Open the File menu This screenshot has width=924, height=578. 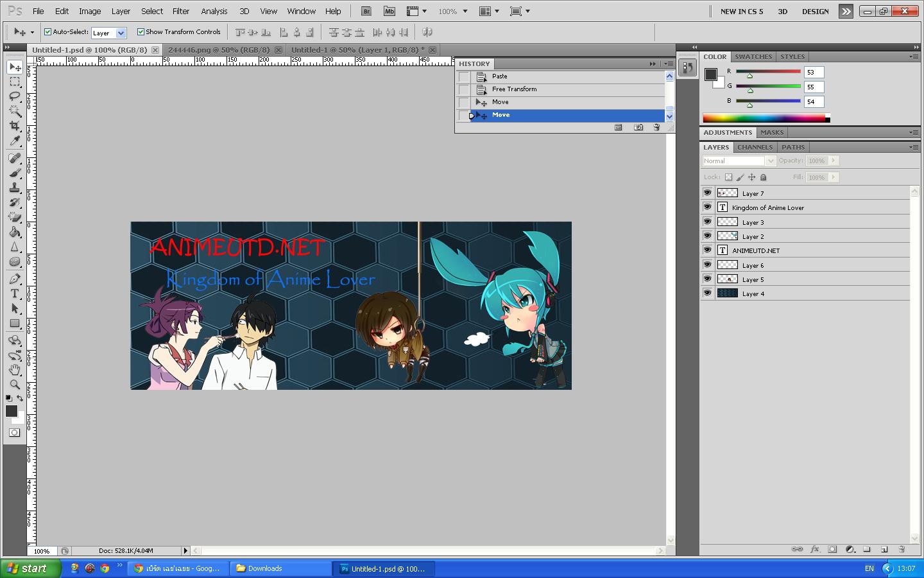click(x=38, y=11)
